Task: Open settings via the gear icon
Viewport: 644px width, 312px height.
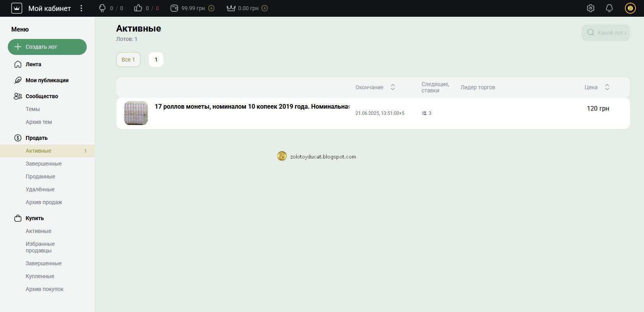Action: [x=591, y=8]
